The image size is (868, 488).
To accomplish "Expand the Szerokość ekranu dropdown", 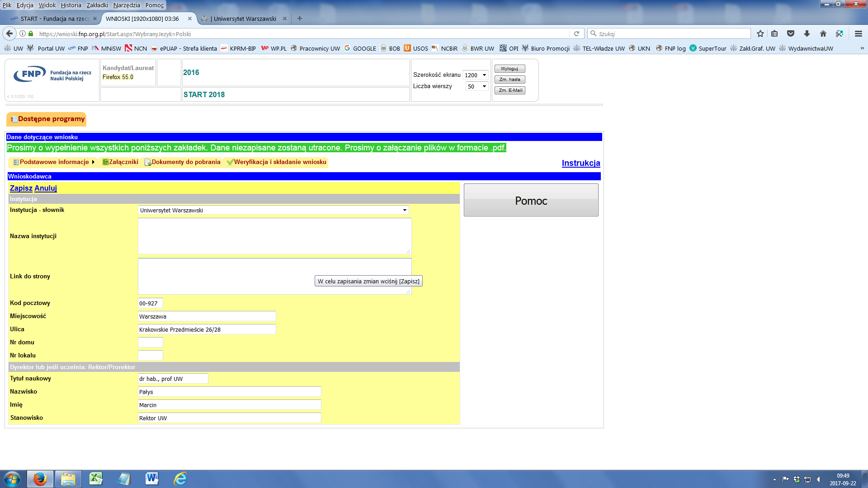I will tap(476, 75).
